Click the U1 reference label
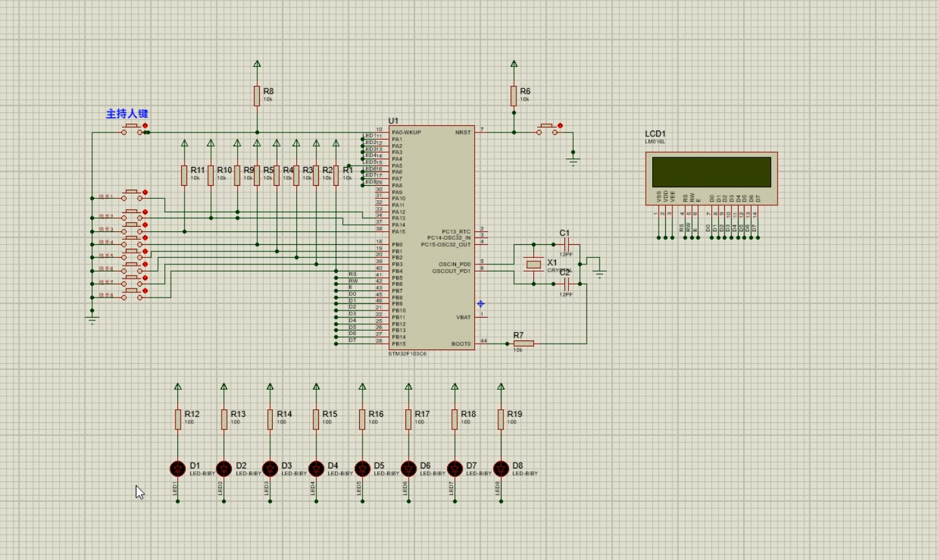The height and width of the screenshot is (560, 938). pos(393,121)
